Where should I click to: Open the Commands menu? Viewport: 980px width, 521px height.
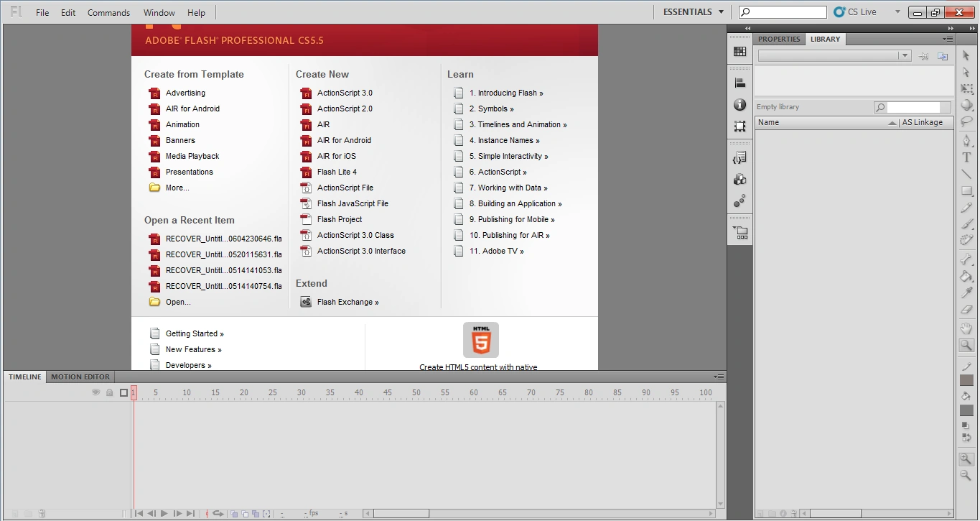109,12
